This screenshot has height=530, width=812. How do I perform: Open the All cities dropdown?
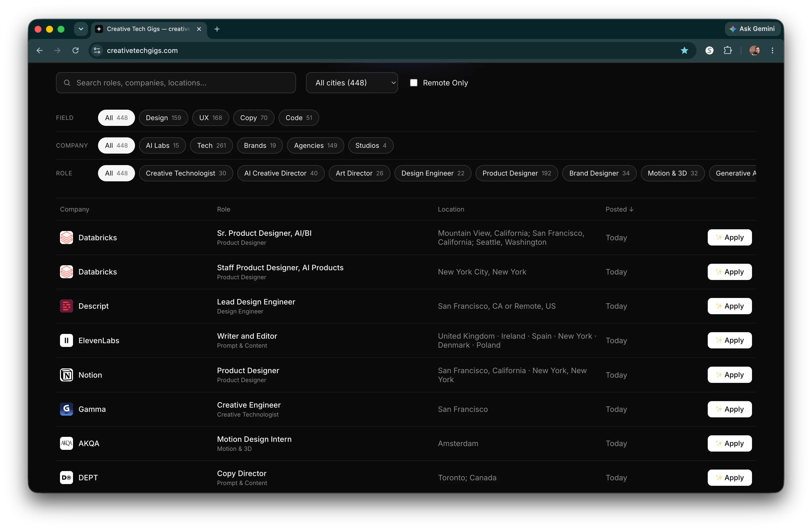pos(352,83)
